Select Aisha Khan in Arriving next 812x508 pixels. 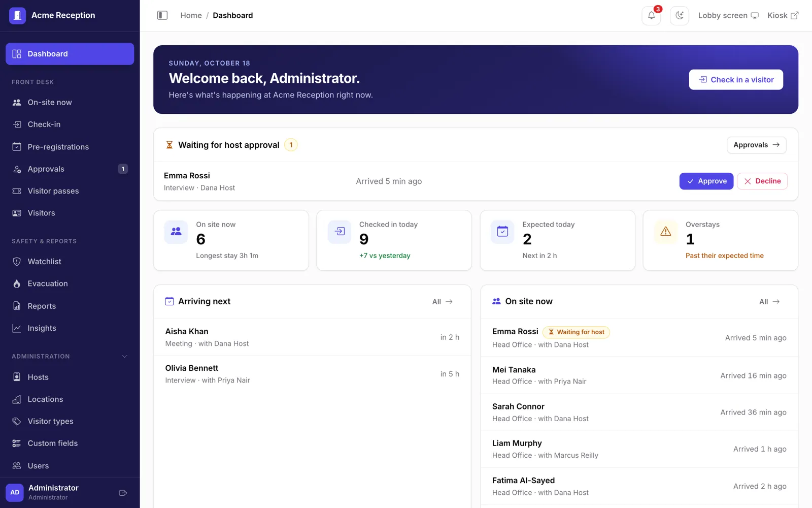[312, 337]
